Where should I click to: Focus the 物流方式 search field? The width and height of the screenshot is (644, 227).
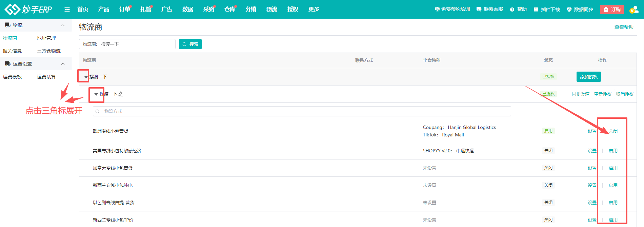302,111
